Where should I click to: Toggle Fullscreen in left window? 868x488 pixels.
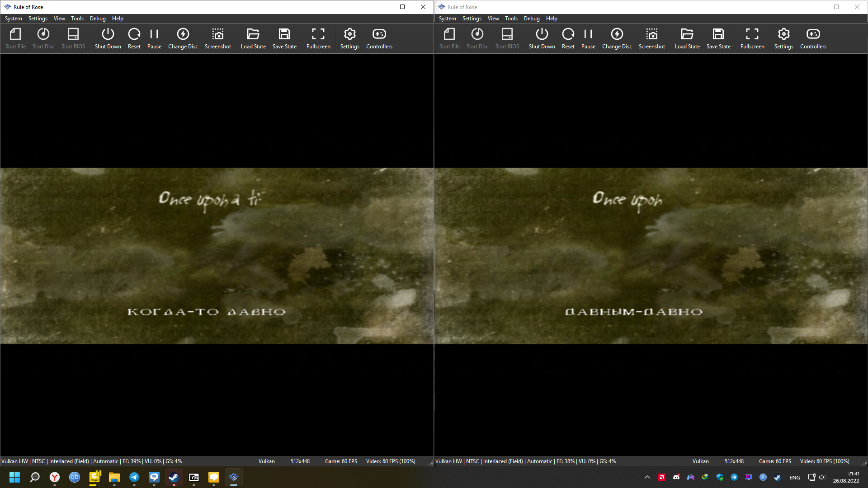pos(318,39)
